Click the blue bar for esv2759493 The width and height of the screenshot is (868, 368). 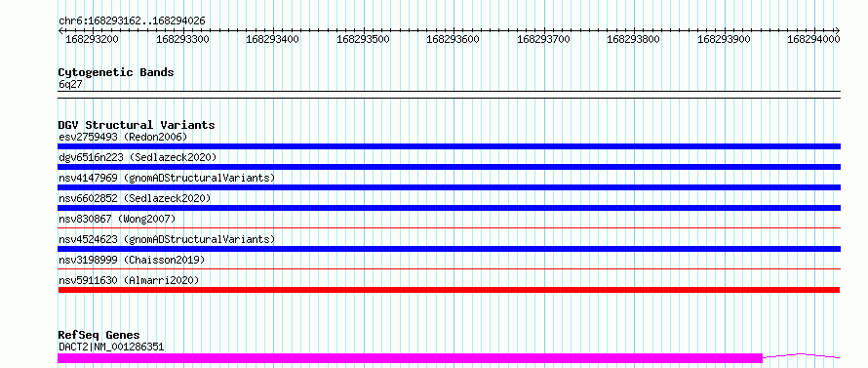[449, 146]
